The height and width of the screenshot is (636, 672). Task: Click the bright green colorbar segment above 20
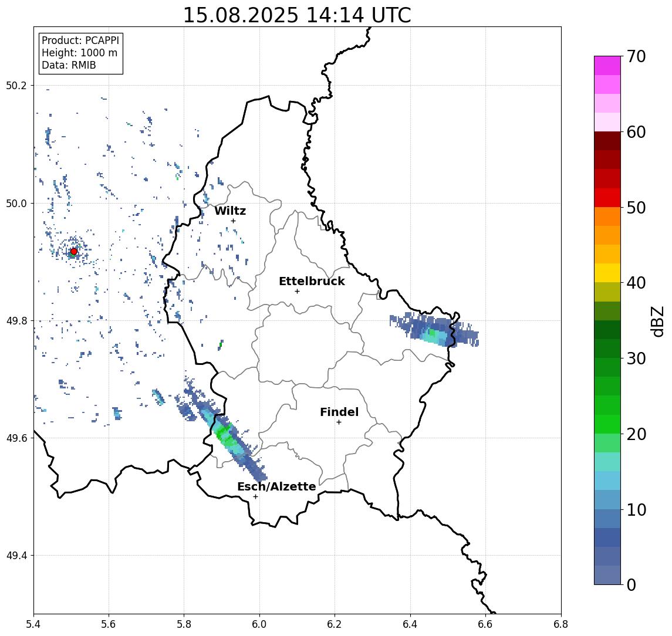pos(607,424)
